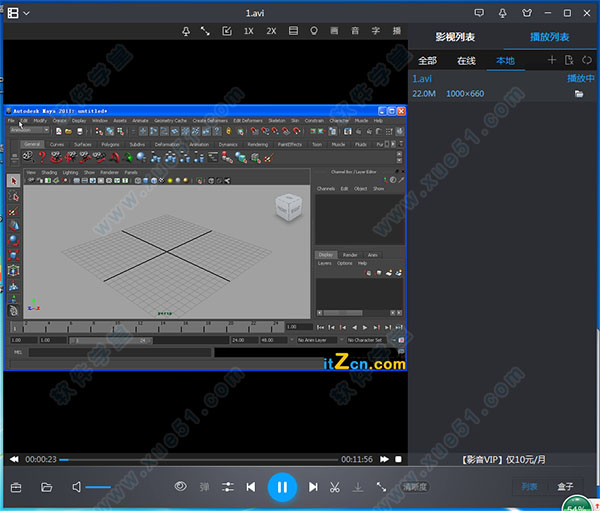Viewport: 600px width, 511px height.
Task: Click the notification bell in title bar
Action: 502,13
